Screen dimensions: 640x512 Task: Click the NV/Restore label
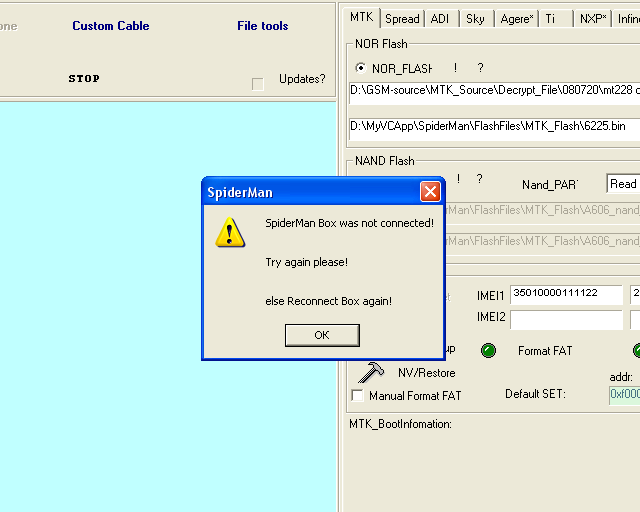tap(427, 373)
